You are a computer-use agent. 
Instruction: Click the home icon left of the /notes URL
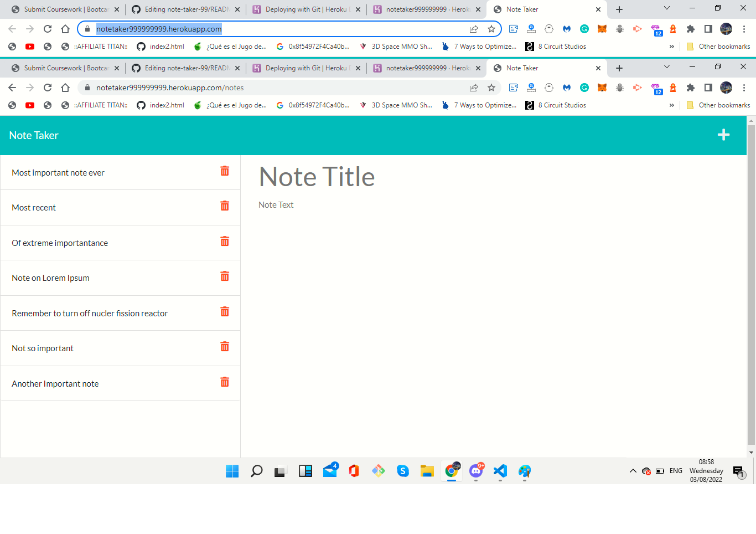pos(65,88)
